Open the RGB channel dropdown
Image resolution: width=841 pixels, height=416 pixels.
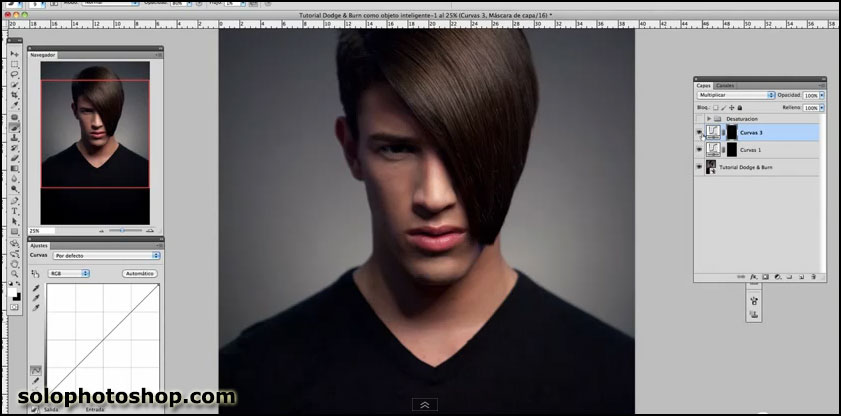69,273
